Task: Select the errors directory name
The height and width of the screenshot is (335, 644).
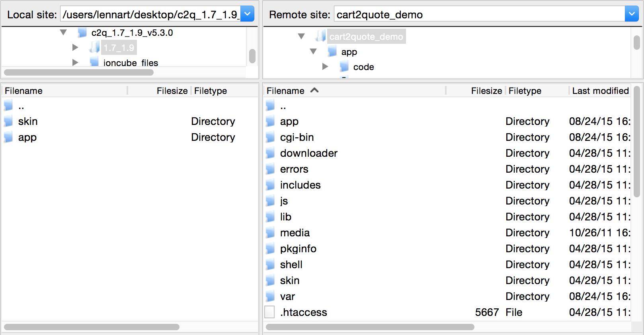Action: coord(294,169)
